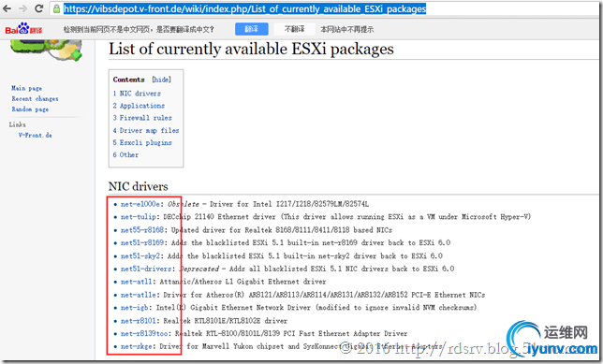Click the Baidu translate logo

click(23, 29)
